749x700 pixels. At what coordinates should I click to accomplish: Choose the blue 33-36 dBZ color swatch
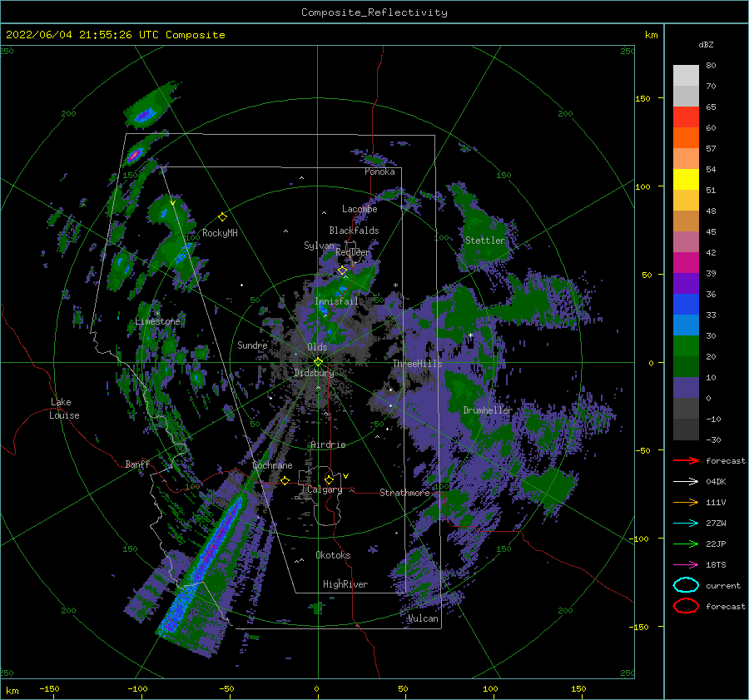pyautogui.click(x=686, y=305)
